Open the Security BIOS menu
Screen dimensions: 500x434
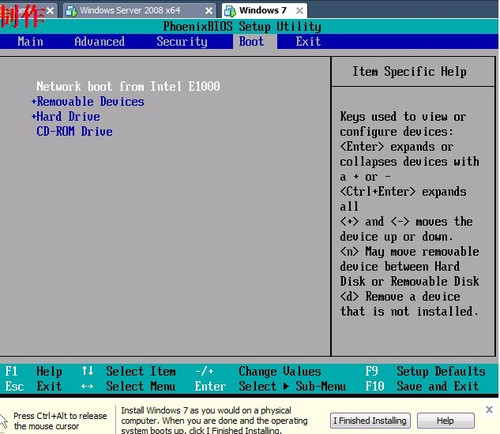click(x=182, y=42)
